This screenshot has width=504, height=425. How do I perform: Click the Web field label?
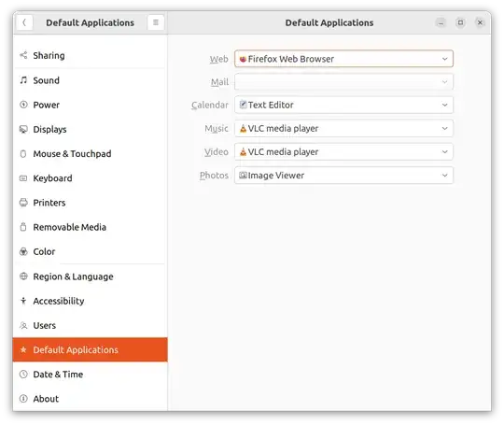click(x=219, y=59)
